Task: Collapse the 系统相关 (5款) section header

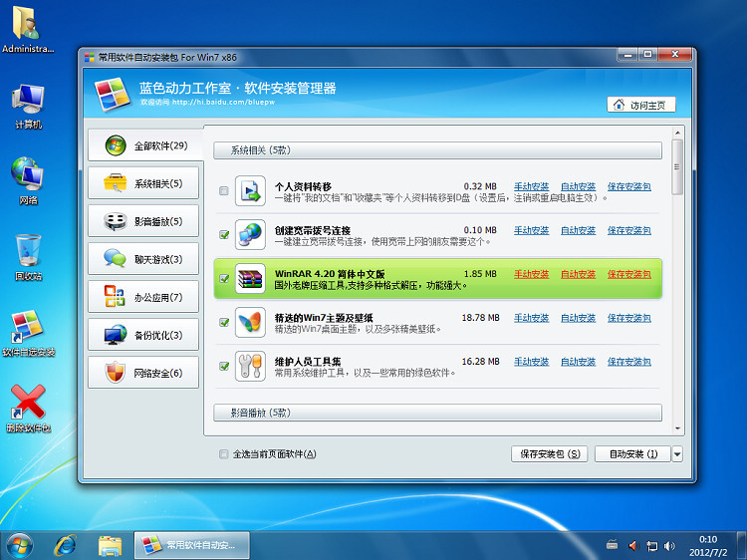Action: (437, 150)
